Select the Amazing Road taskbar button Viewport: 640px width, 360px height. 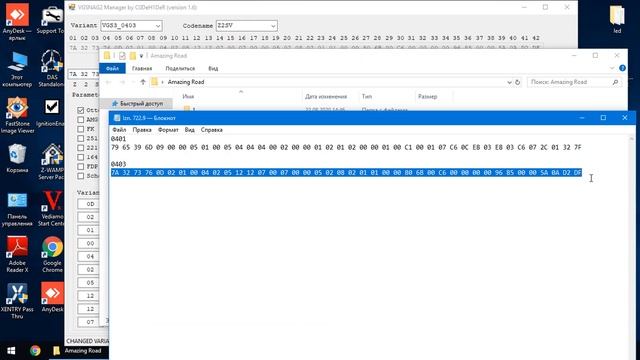click(x=78, y=351)
